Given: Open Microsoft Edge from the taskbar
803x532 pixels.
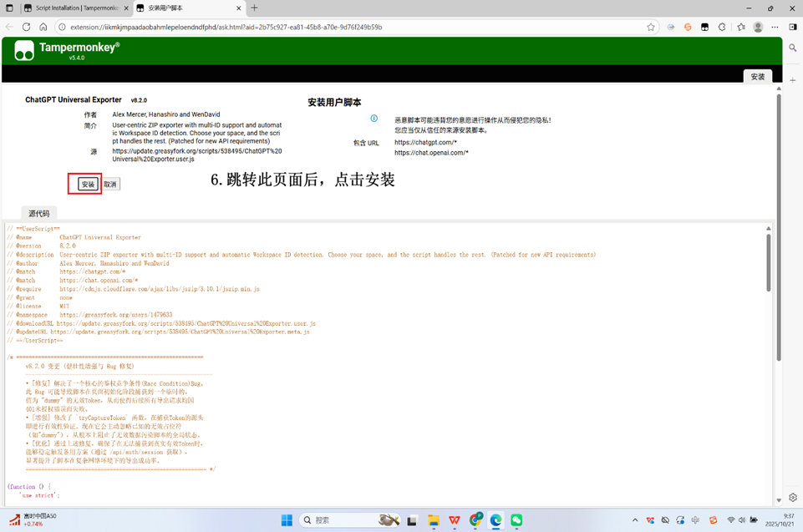Looking at the screenshot, I should pos(496,519).
